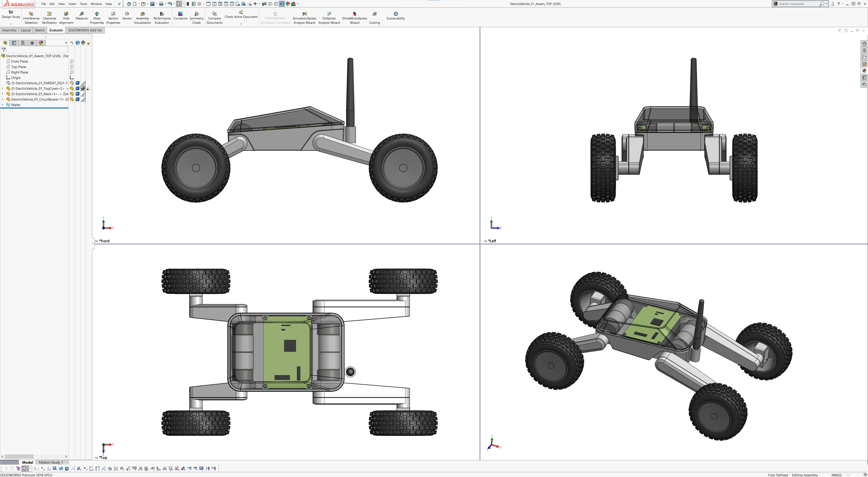868x477 pixels.
Task: Click the Measure tool icon
Action: [82, 14]
